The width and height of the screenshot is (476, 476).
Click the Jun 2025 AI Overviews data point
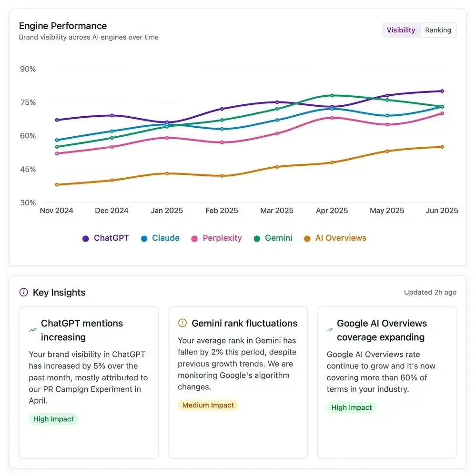(x=442, y=147)
